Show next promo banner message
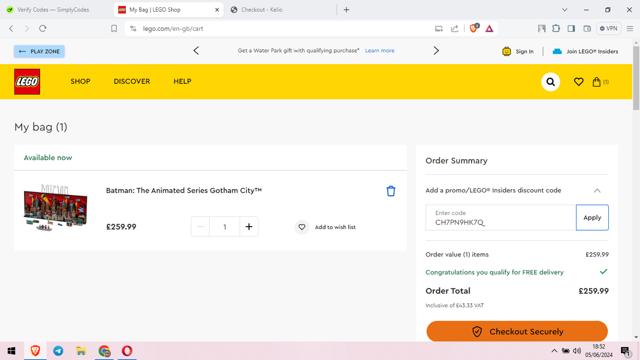Image resolution: width=640 pixels, height=360 pixels. (436, 51)
